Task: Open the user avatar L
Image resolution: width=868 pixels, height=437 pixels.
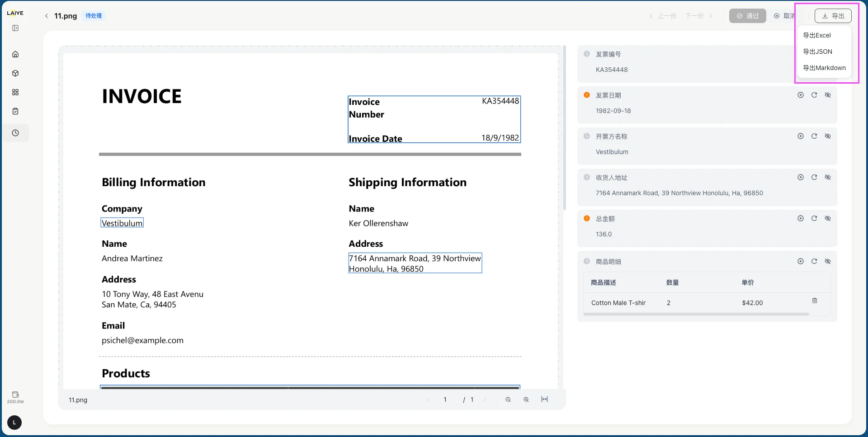Action: 14,423
